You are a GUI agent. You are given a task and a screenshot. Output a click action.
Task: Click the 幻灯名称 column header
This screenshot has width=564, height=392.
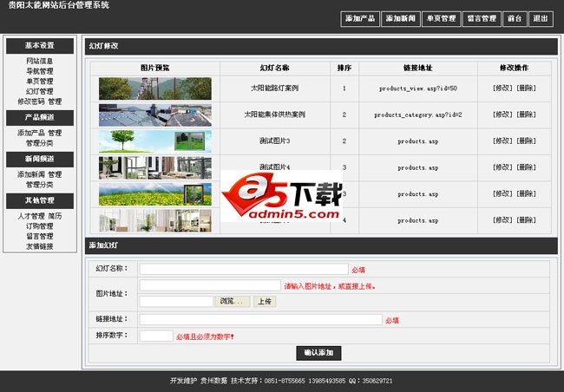click(275, 68)
